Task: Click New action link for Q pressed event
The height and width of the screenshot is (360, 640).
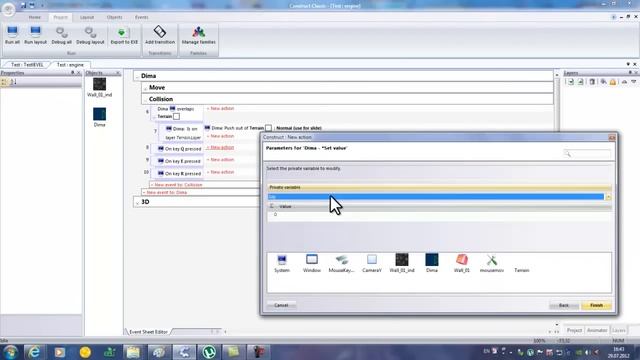Action: tap(220, 147)
